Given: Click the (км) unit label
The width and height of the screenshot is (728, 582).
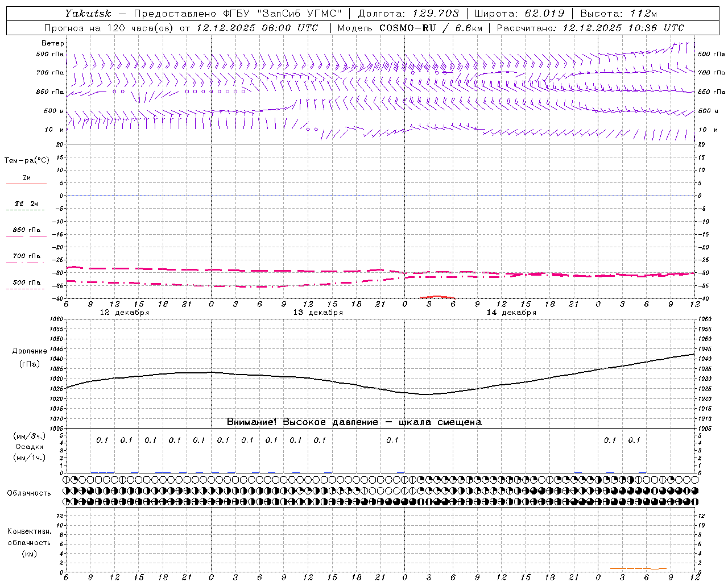Looking at the screenshot, I should click(x=29, y=554).
